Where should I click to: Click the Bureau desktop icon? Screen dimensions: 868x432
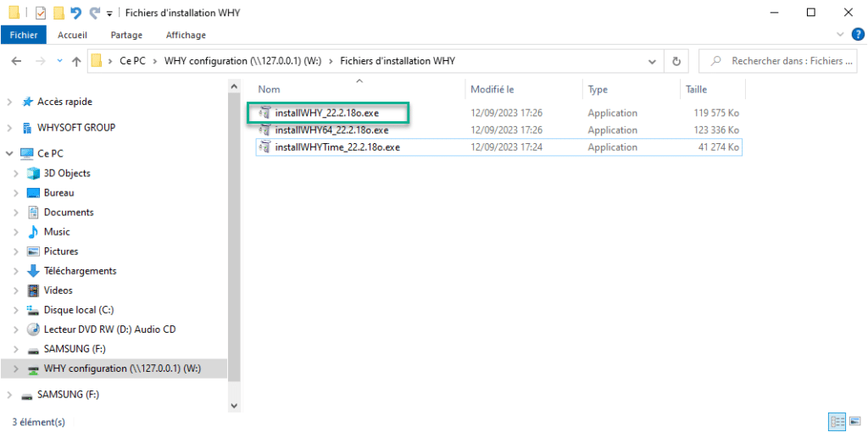34,193
